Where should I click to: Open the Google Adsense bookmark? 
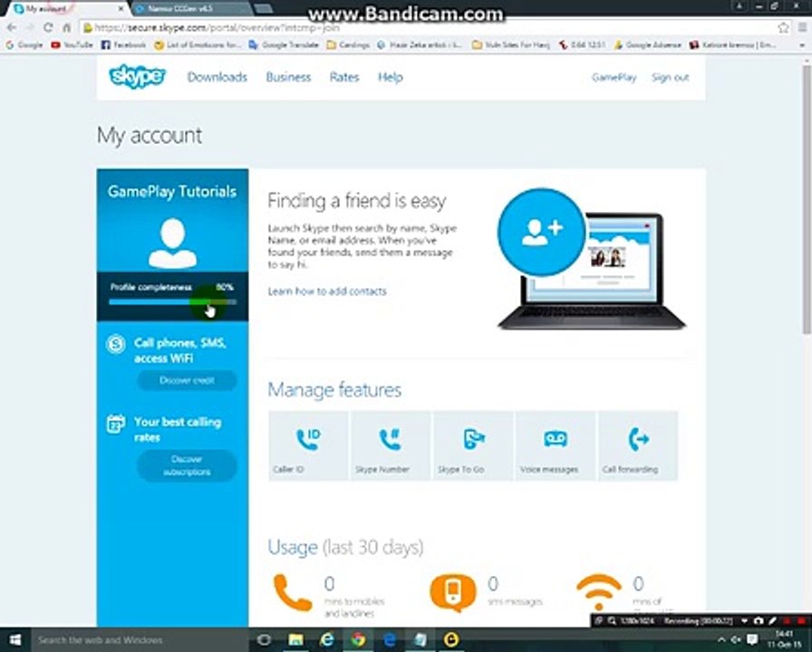click(648, 45)
